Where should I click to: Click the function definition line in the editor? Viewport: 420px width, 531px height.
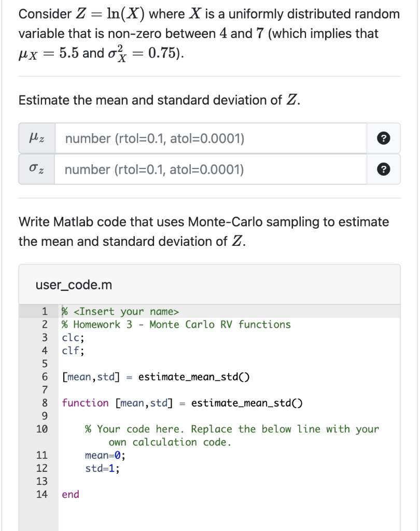[x=181, y=403]
